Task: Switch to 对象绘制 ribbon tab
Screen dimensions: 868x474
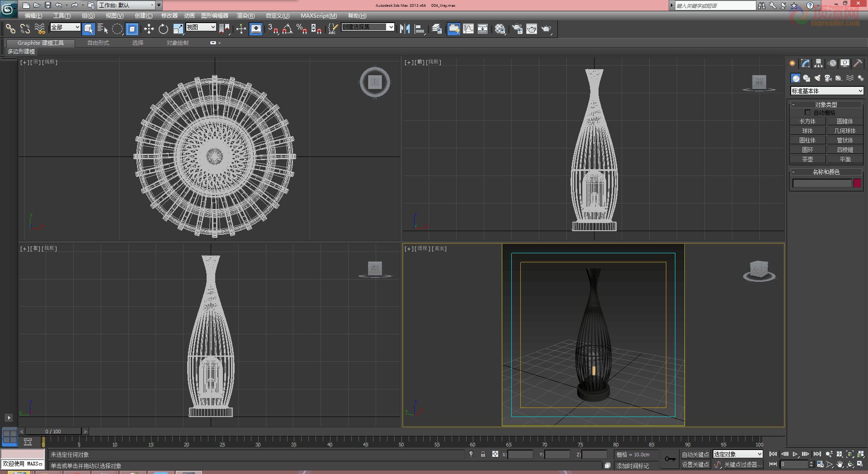Action: click(x=177, y=43)
